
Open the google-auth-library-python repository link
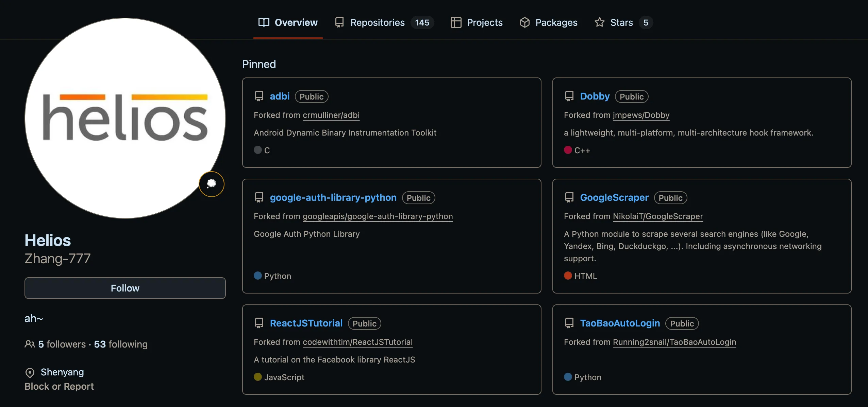(x=333, y=197)
